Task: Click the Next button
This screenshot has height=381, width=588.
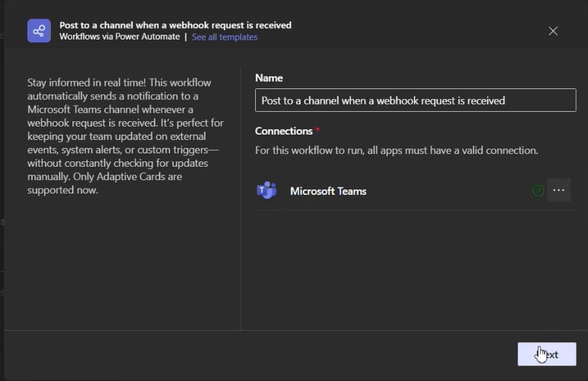Action: [546, 354]
